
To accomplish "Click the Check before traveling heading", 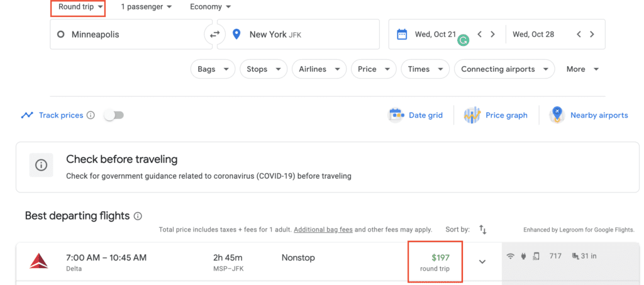I will [121, 159].
